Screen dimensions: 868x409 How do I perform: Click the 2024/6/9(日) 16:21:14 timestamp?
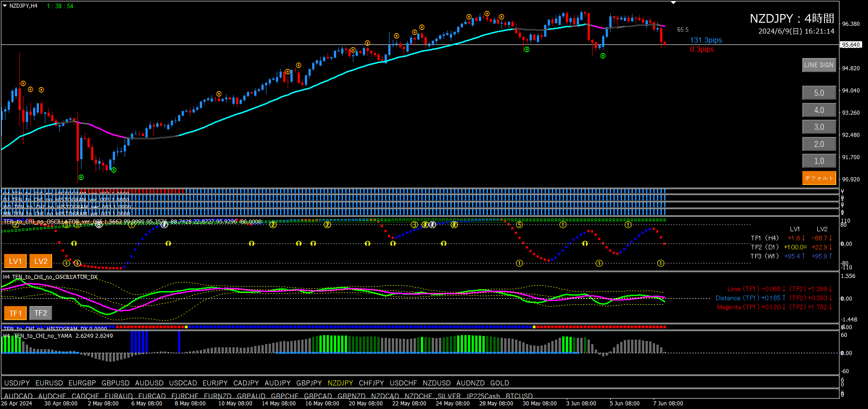796,31
